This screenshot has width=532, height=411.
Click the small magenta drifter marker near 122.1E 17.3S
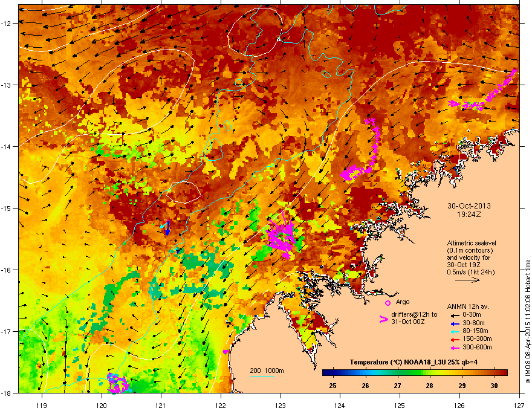pos(225,352)
